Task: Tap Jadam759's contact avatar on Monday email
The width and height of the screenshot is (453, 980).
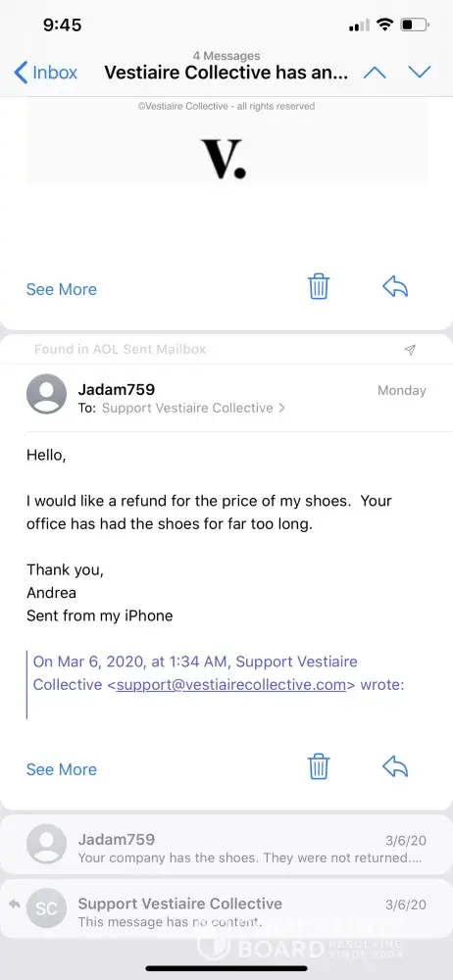Action: click(x=46, y=394)
